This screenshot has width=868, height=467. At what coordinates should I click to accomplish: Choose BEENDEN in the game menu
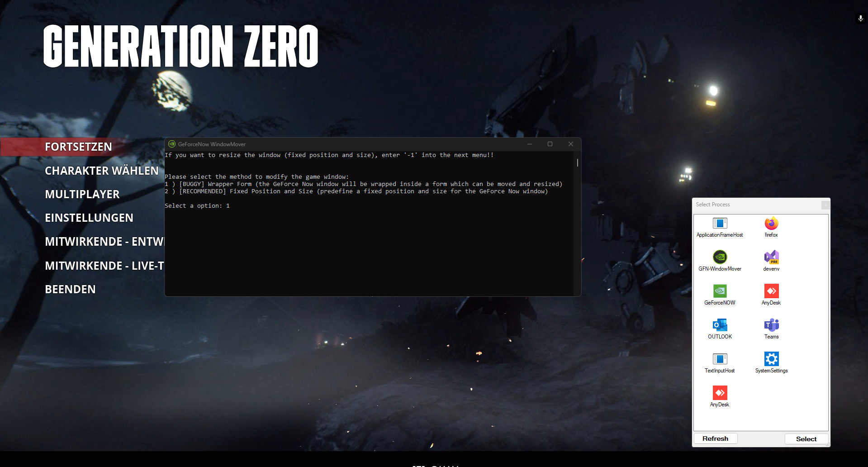[x=70, y=289]
